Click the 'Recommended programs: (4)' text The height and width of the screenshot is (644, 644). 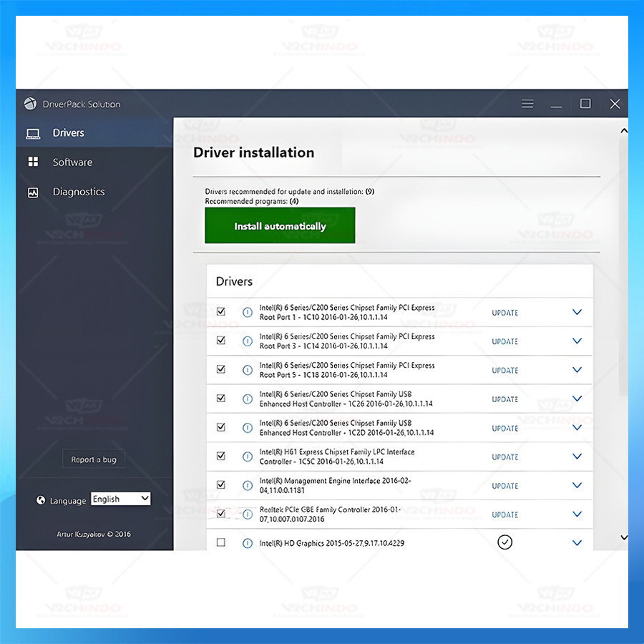(251, 201)
